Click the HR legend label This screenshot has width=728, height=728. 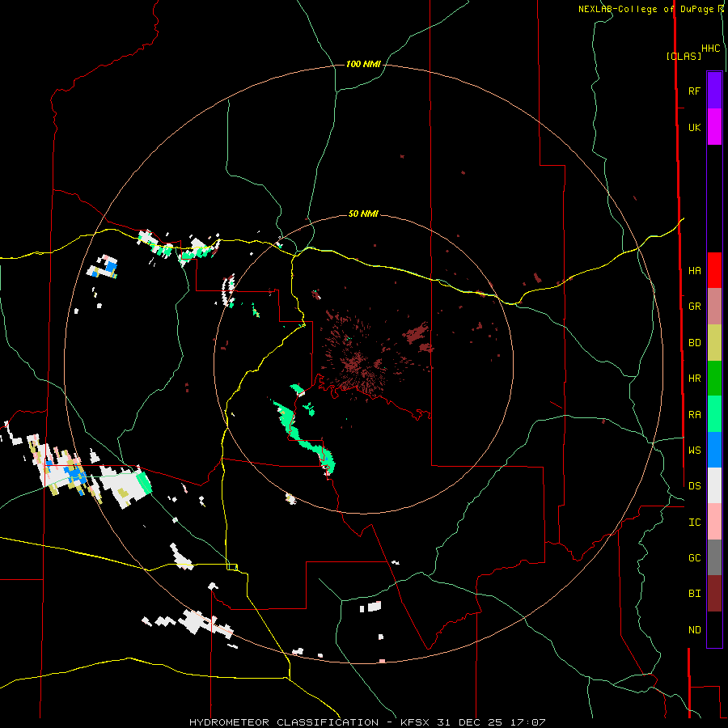(x=695, y=379)
